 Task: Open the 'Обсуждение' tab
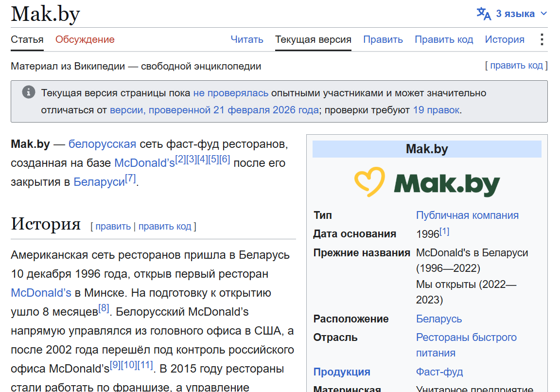click(x=85, y=39)
